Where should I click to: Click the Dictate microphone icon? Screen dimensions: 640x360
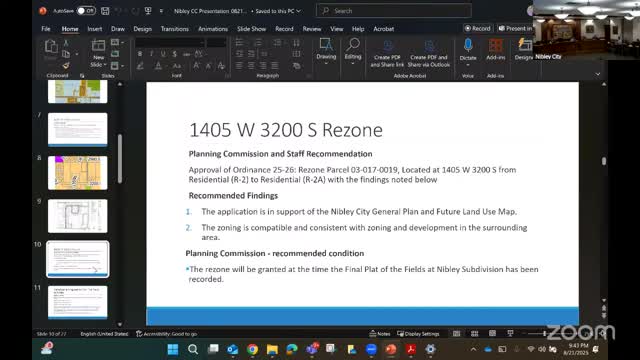tap(468, 45)
